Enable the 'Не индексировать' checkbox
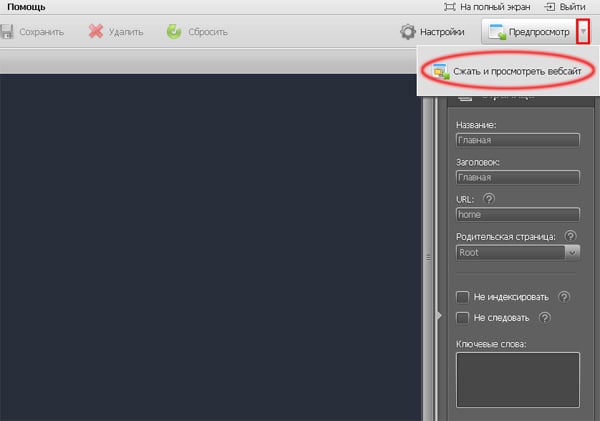 pyautogui.click(x=462, y=297)
